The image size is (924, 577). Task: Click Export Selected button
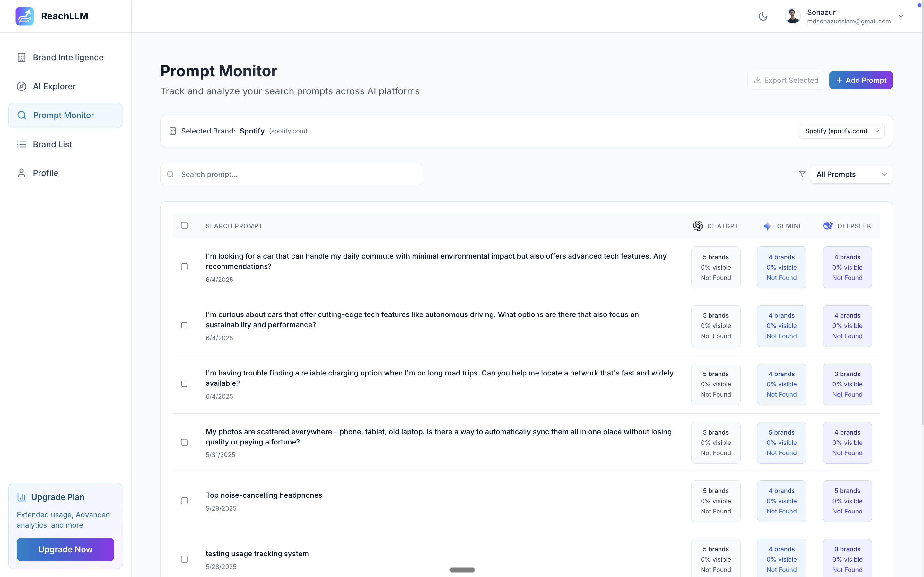(786, 80)
